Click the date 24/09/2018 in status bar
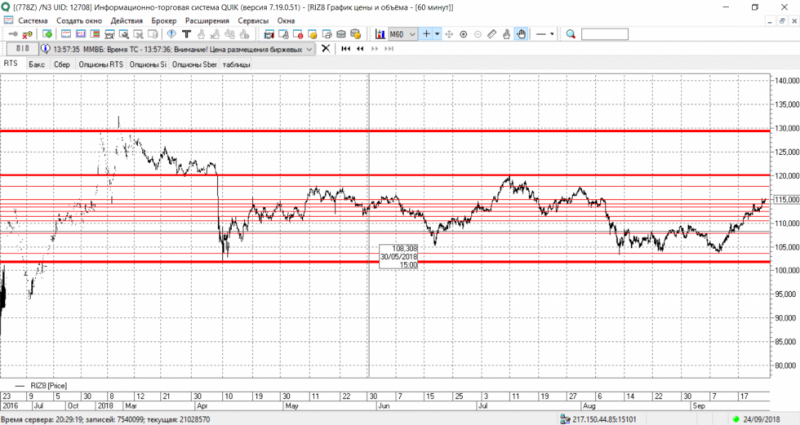800x425 pixels. (x=761, y=419)
